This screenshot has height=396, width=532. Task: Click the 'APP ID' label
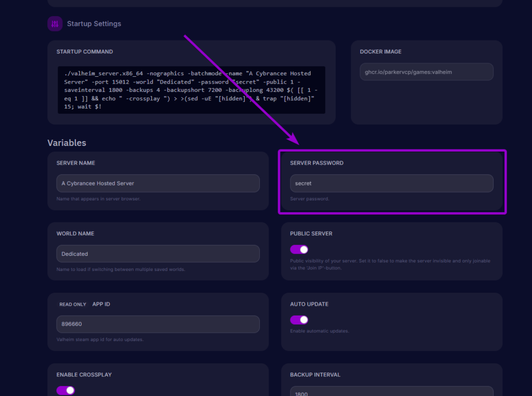101,304
